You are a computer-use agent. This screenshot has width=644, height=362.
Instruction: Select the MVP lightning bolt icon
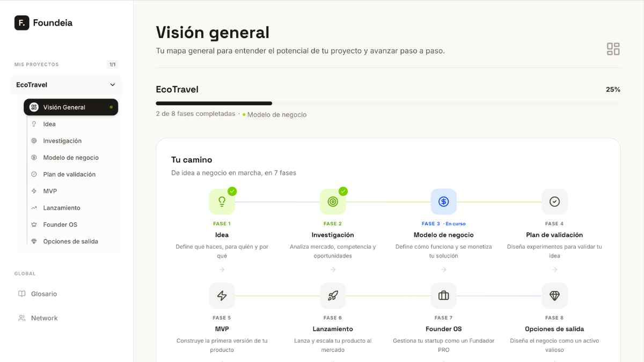point(222,295)
